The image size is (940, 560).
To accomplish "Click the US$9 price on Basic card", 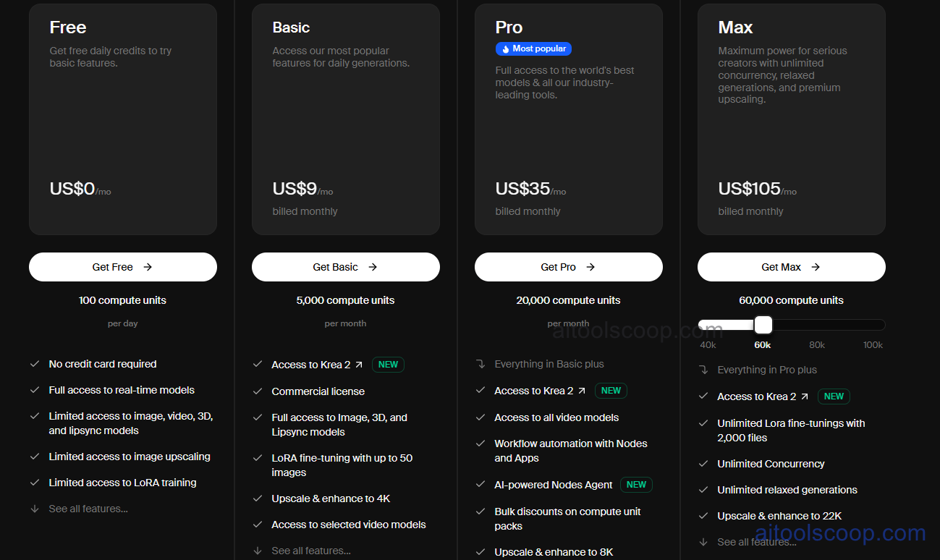I will coord(295,189).
